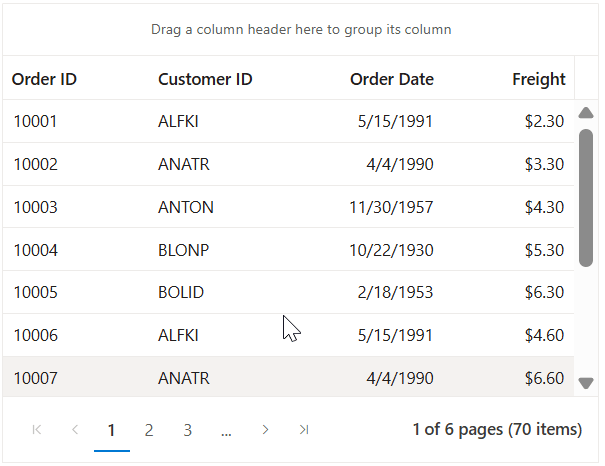Sort by the Order Date column header
Screen dimensions: 605x466
click(x=391, y=79)
